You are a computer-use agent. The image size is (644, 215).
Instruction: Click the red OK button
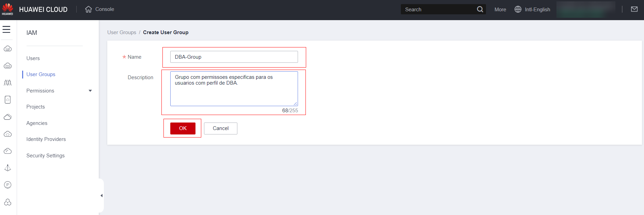pos(183,128)
